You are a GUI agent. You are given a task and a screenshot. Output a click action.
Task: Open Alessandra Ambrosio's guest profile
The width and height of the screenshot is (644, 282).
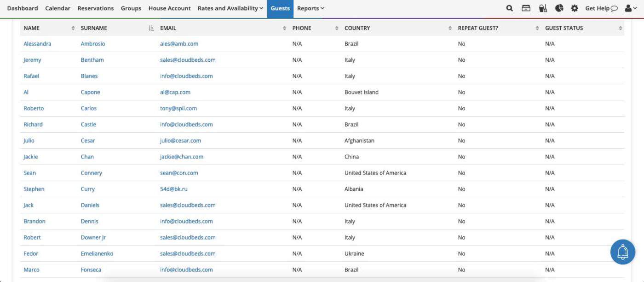pyautogui.click(x=37, y=43)
